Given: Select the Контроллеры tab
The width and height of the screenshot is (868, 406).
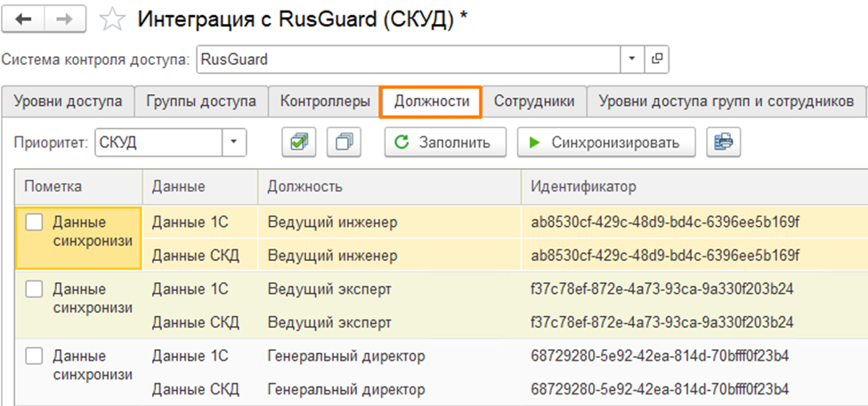Looking at the screenshot, I should [x=325, y=101].
